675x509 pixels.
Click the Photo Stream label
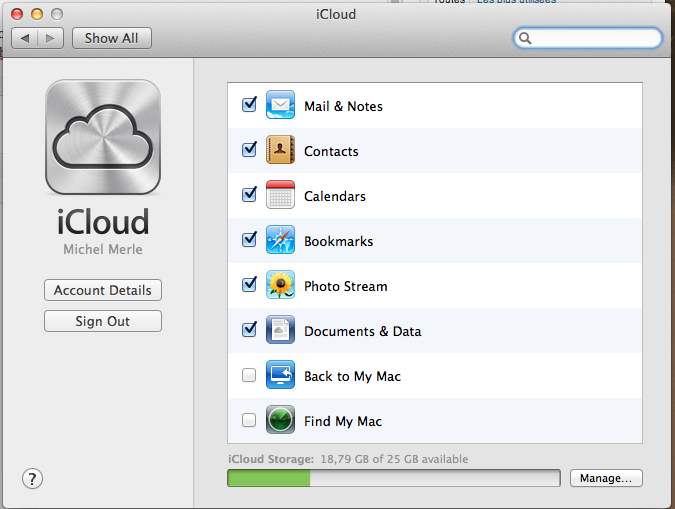click(346, 286)
